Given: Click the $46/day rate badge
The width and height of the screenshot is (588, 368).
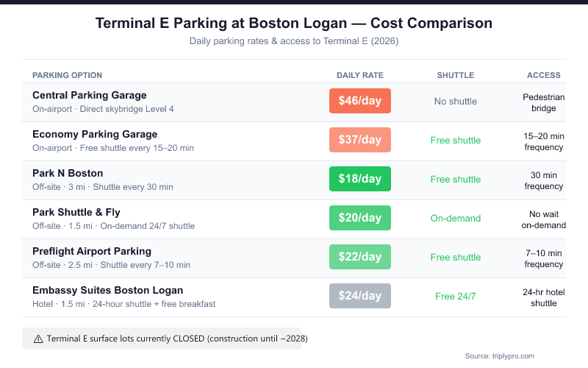Looking at the screenshot, I should point(360,101).
